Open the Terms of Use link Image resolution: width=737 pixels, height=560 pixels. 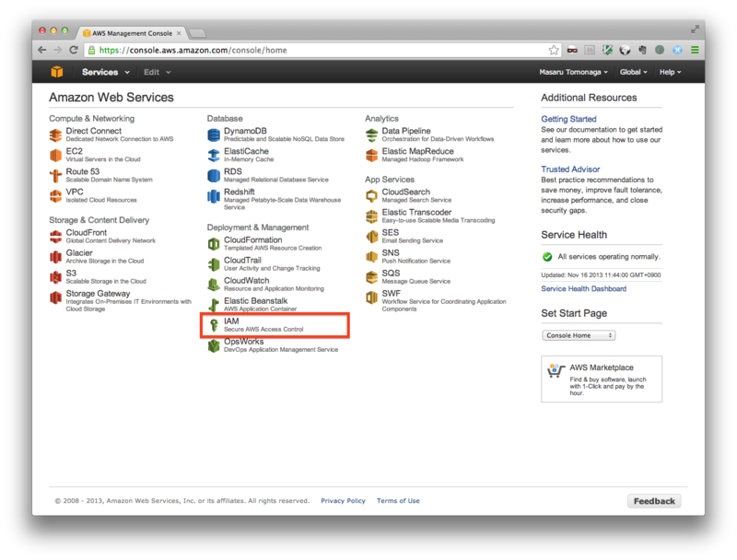(398, 501)
